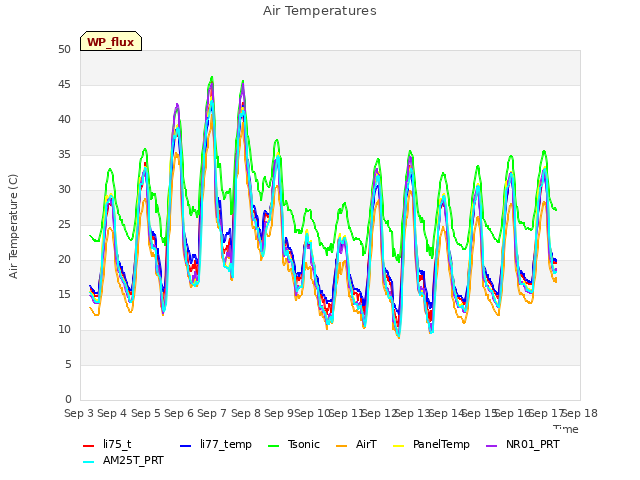Click the li77_temp legend label

(x=226, y=444)
